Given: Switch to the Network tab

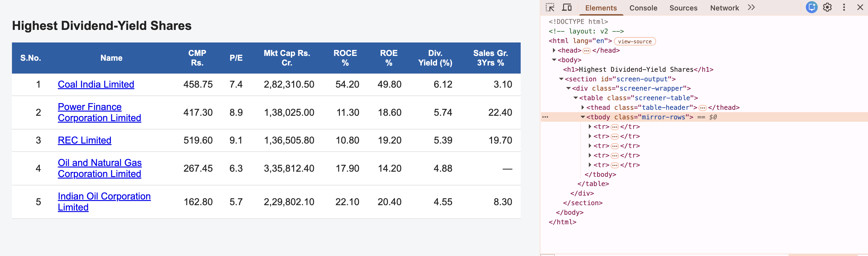Looking at the screenshot, I should coord(724,8).
